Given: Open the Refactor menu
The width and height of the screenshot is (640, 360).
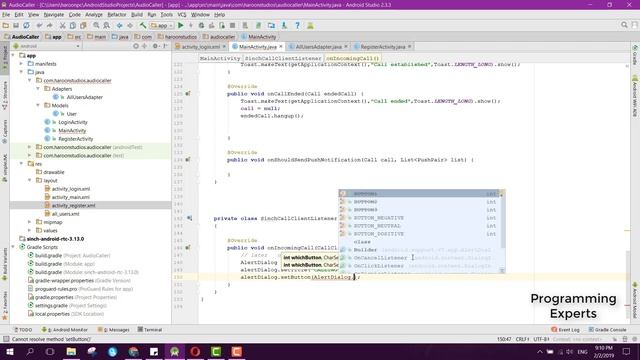Looking at the screenshot, I should tap(117, 15).
